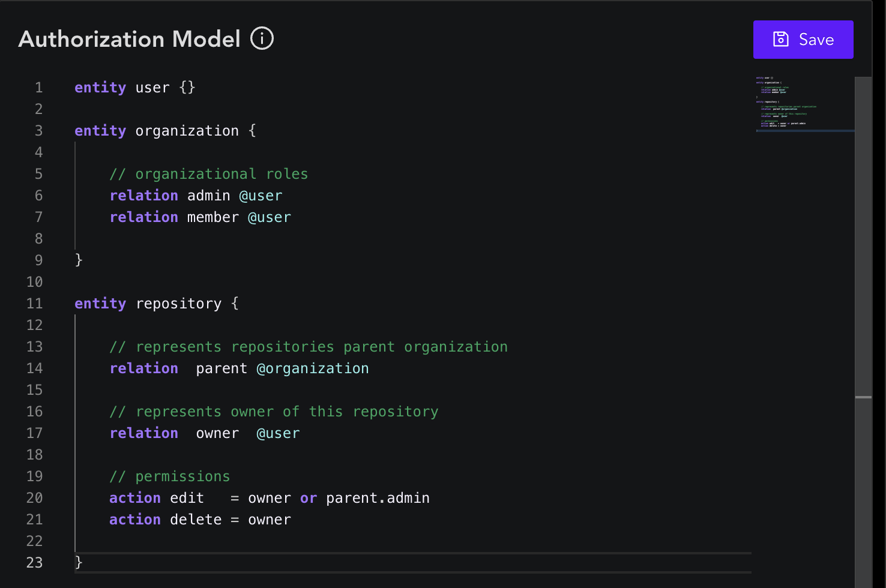
Task: Click the code minimap preview
Action: [792, 102]
